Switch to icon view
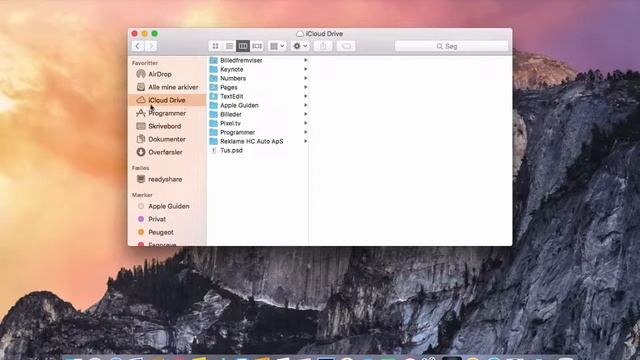 coord(216,46)
